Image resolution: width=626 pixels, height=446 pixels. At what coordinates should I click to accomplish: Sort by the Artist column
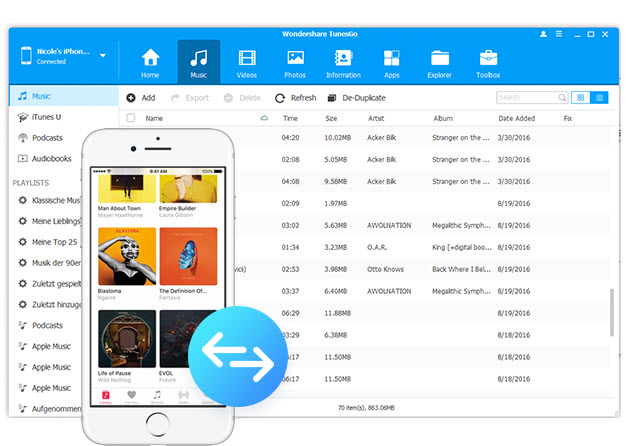[376, 118]
